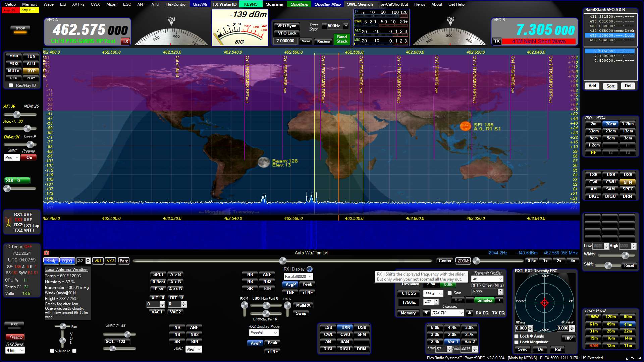
Task: Click the red diversity crosshair target
Action: click(544, 303)
